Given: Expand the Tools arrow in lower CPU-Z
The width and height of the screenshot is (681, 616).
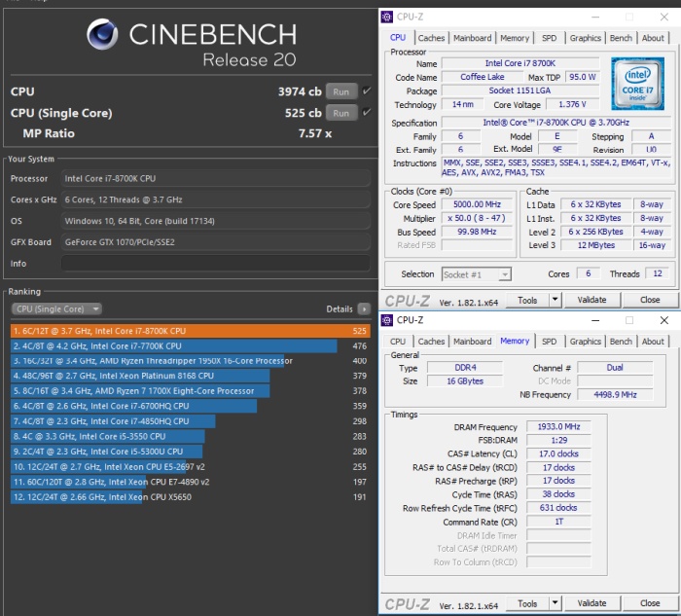Looking at the screenshot, I should pyautogui.click(x=556, y=603).
